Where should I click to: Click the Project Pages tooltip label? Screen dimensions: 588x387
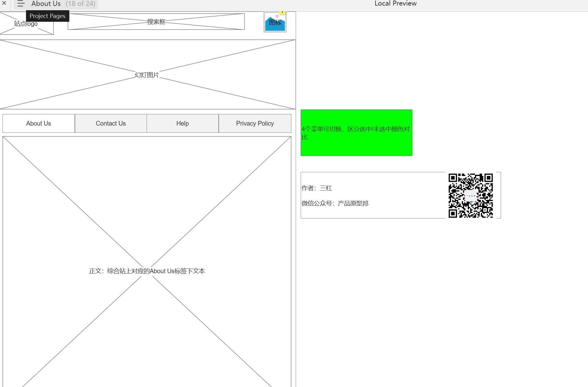pyautogui.click(x=47, y=16)
